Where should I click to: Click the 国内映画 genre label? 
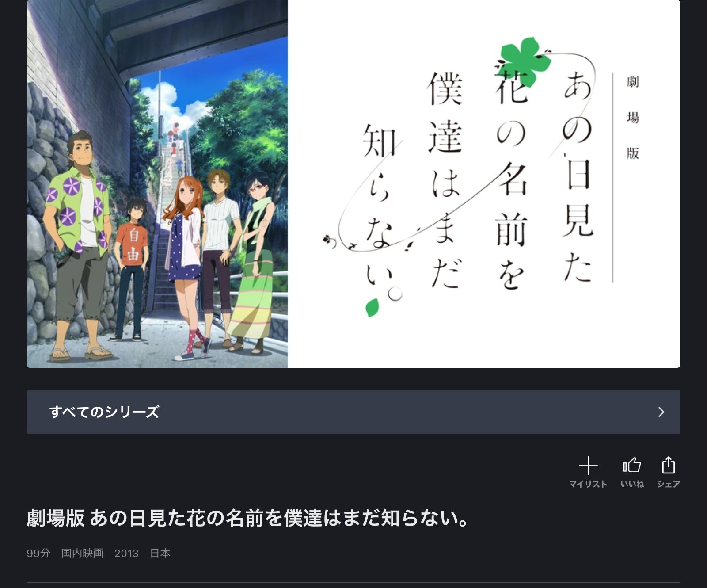[x=82, y=554]
